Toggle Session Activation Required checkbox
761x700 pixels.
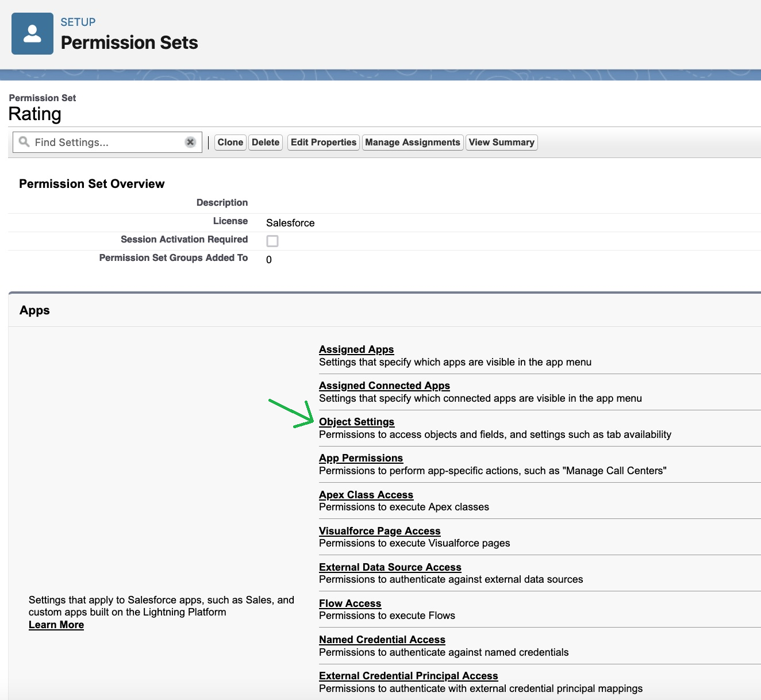pos(272,241)
